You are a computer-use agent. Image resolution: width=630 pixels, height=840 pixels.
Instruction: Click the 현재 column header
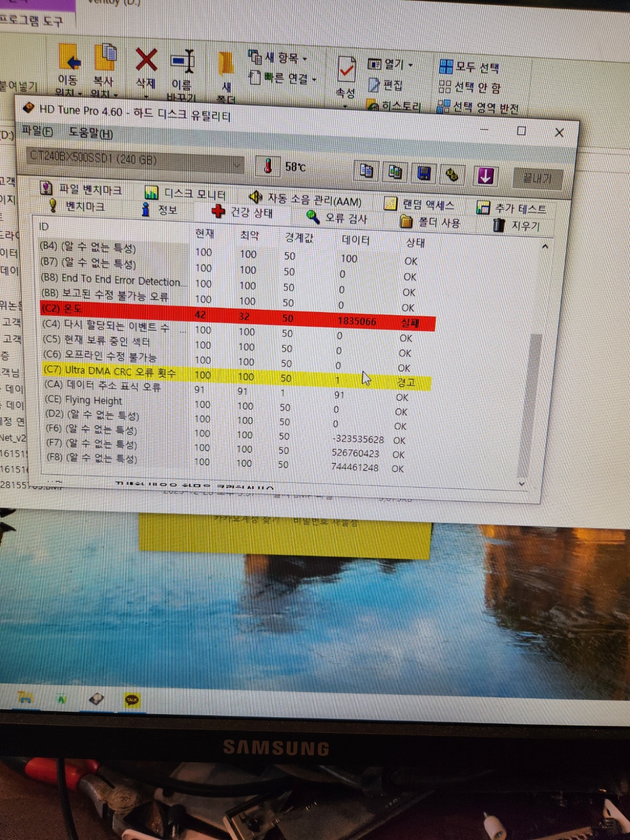tap(205, 233)
